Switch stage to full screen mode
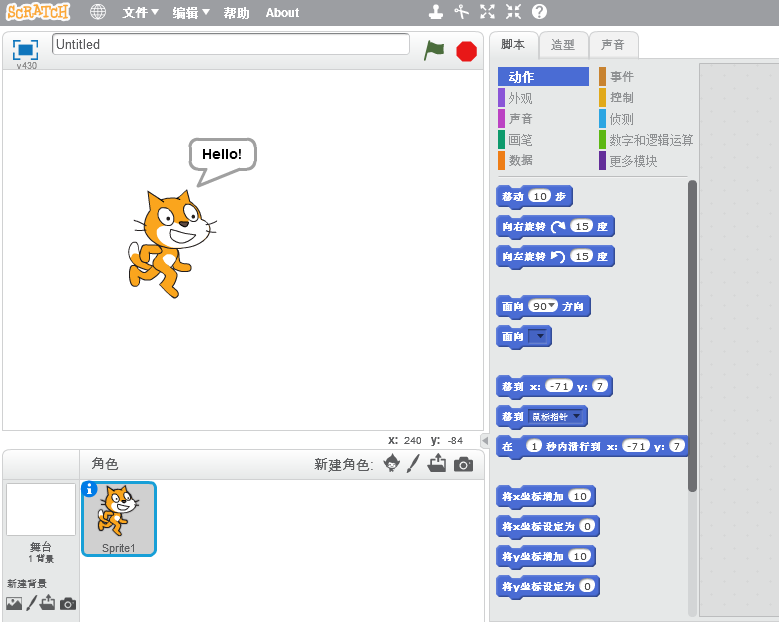This screenshot has width=779, height=622. tap(25, 50)
